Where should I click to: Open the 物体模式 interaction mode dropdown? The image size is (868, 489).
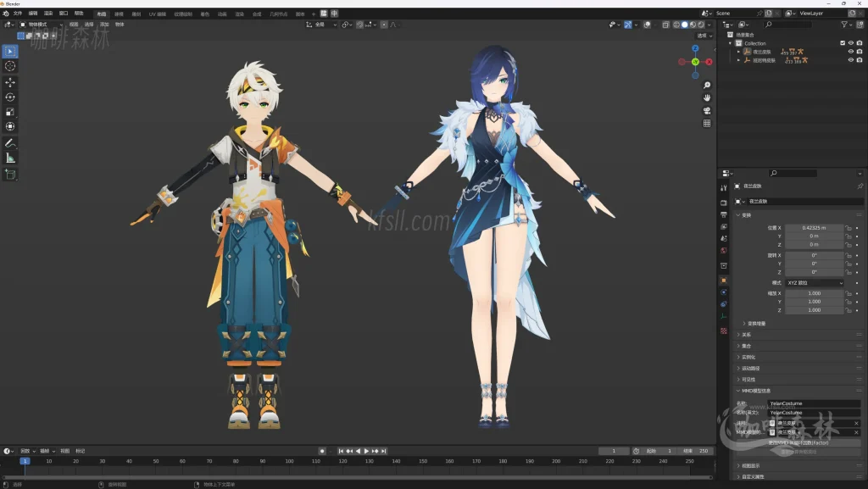[40, 25]
